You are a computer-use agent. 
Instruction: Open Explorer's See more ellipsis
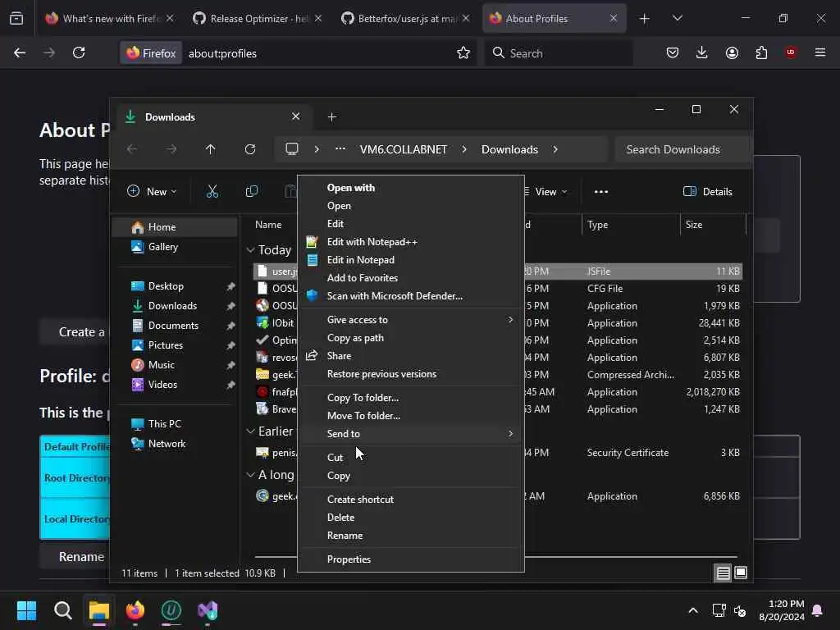601,192
